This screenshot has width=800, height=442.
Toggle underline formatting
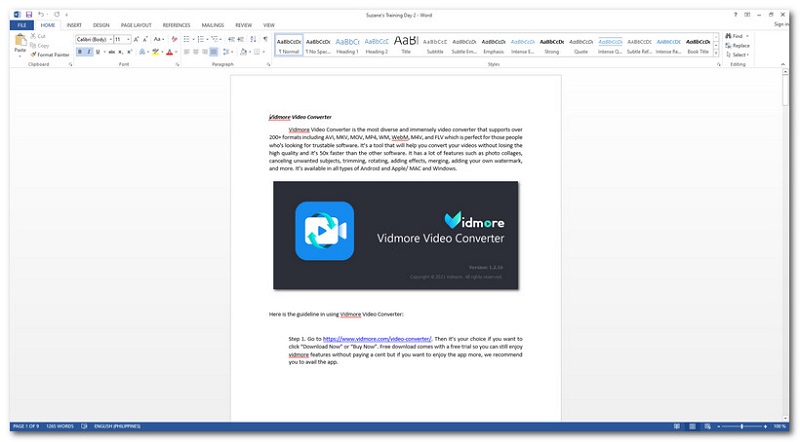click(97, 52)
